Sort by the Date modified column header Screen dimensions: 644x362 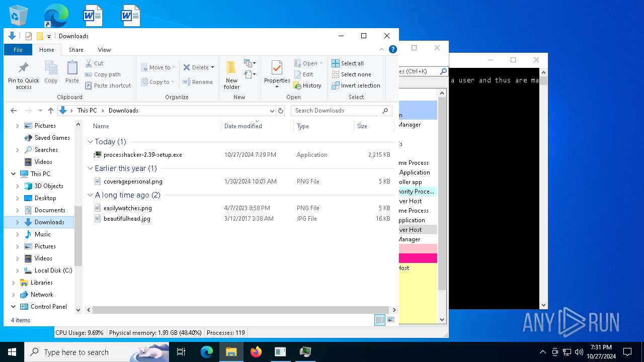tap(257, 126)
